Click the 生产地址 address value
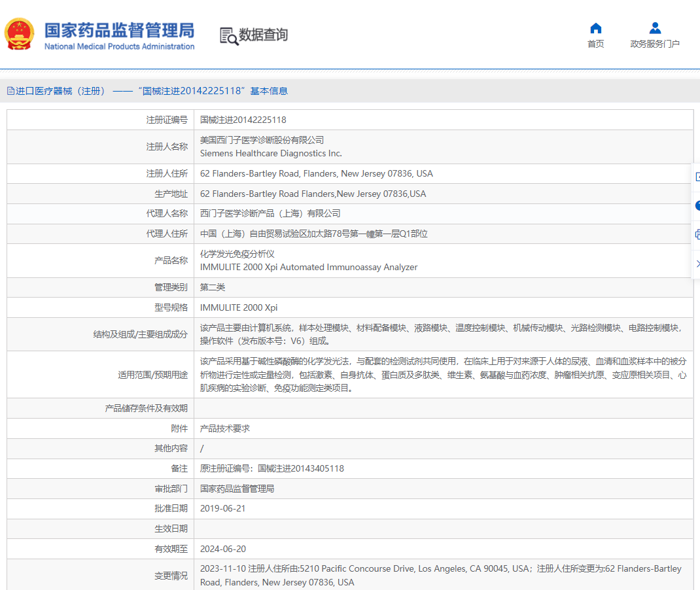 [x=313, y=194]
